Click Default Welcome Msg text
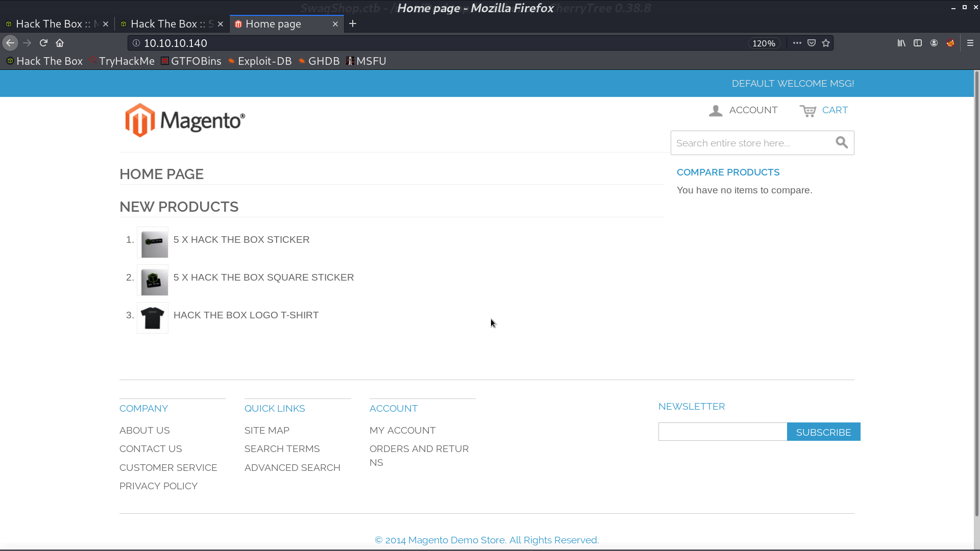 tap(793, 84)
